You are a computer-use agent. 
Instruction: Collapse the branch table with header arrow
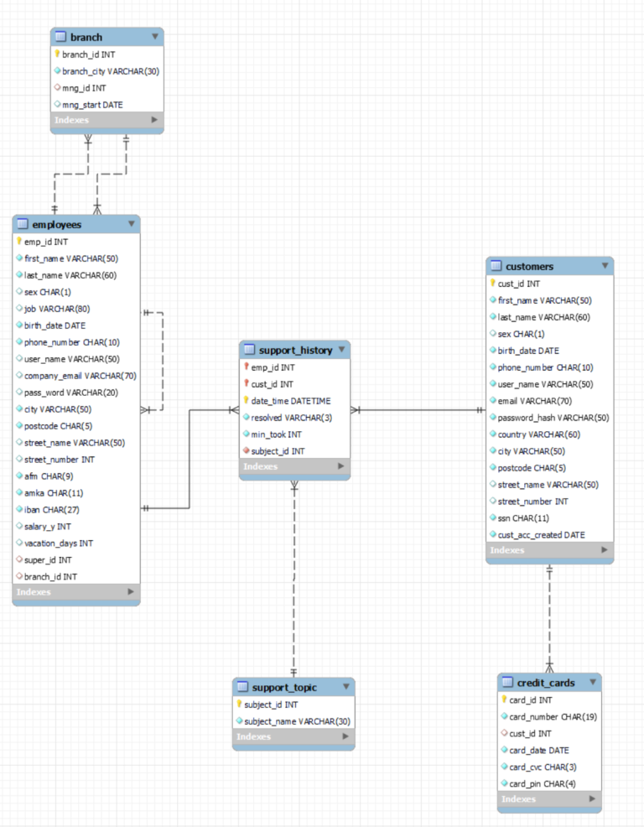click(x=155, y=36)
